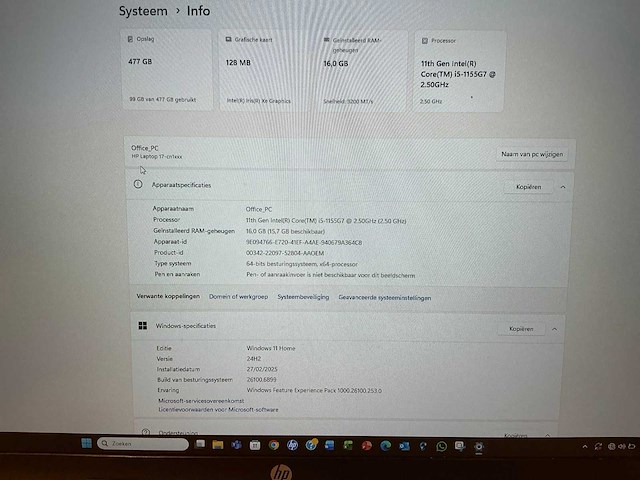Open the Settings gear taskbar icon

(479, 447)
